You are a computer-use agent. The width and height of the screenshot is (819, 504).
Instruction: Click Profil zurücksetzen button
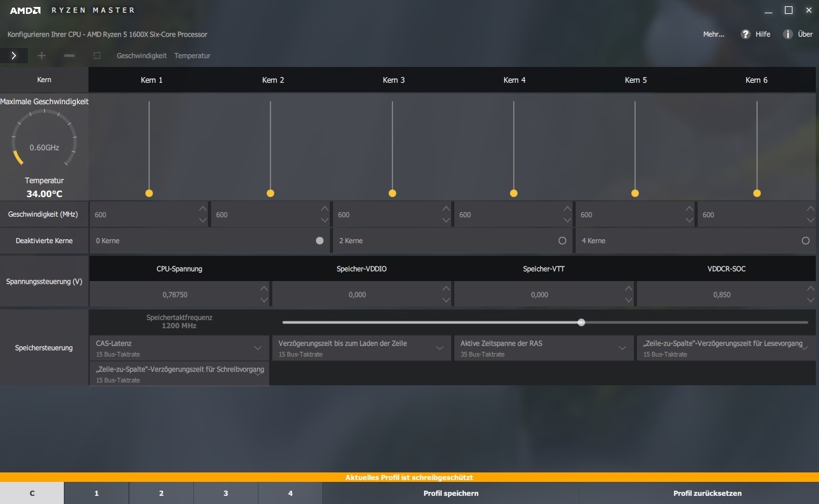click(707, 493)
